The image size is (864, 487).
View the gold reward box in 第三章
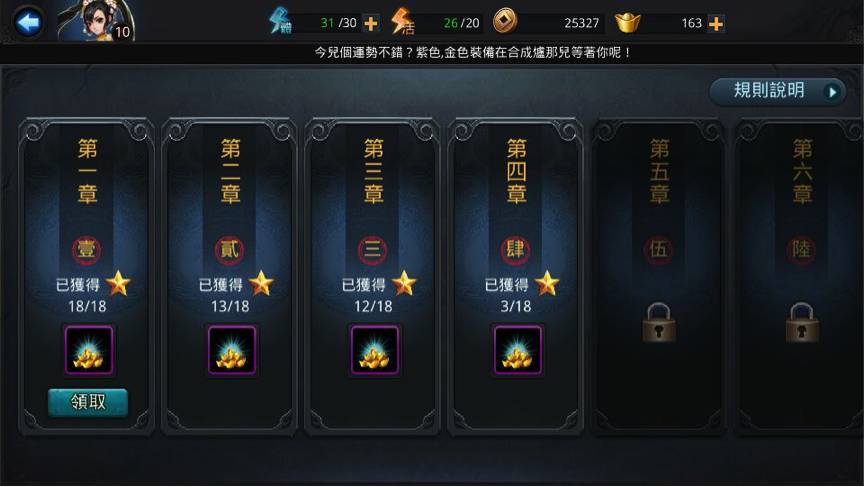(375, 350)
